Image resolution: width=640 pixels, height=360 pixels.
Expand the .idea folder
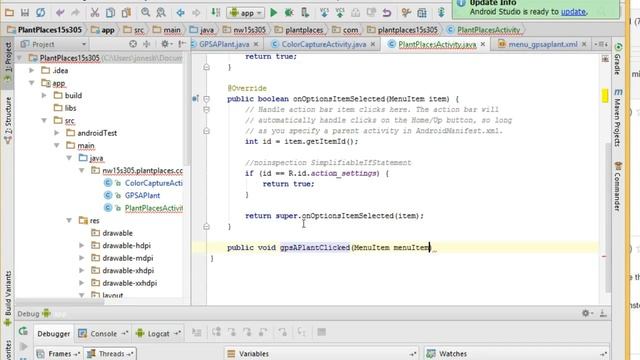click(31, 70)
